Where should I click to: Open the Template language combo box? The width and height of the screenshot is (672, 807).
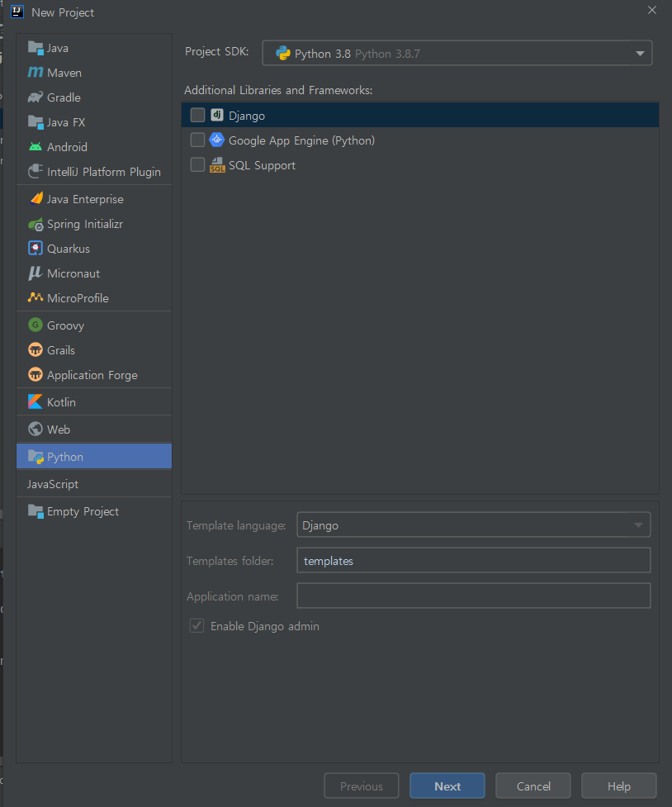click(473, 525)
